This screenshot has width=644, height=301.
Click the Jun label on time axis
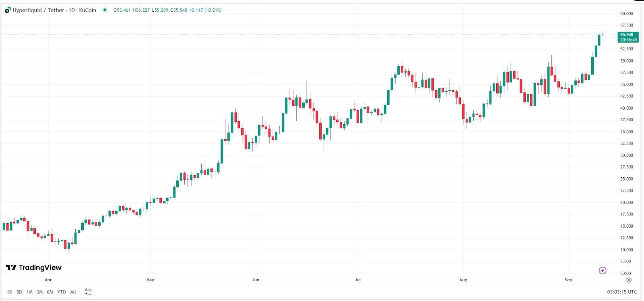tap(256, 280)
